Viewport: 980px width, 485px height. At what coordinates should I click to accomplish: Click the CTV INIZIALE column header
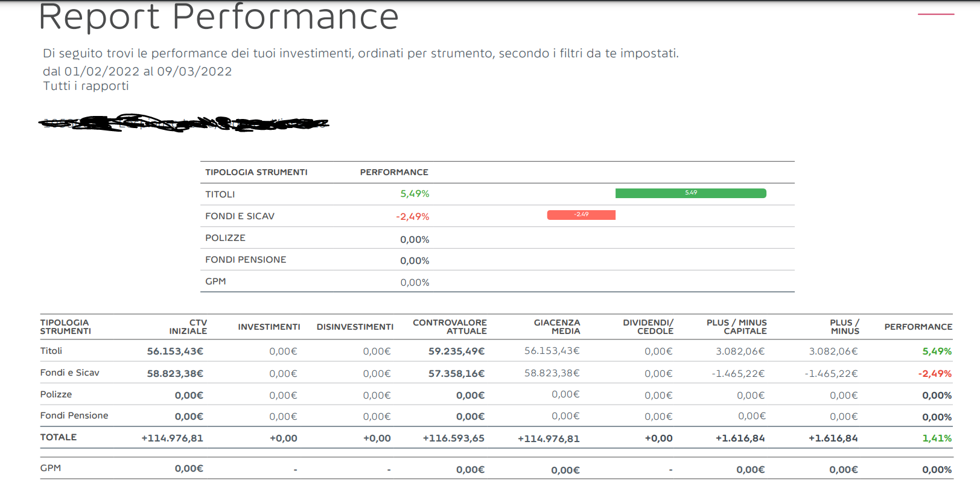click(188, 327)
